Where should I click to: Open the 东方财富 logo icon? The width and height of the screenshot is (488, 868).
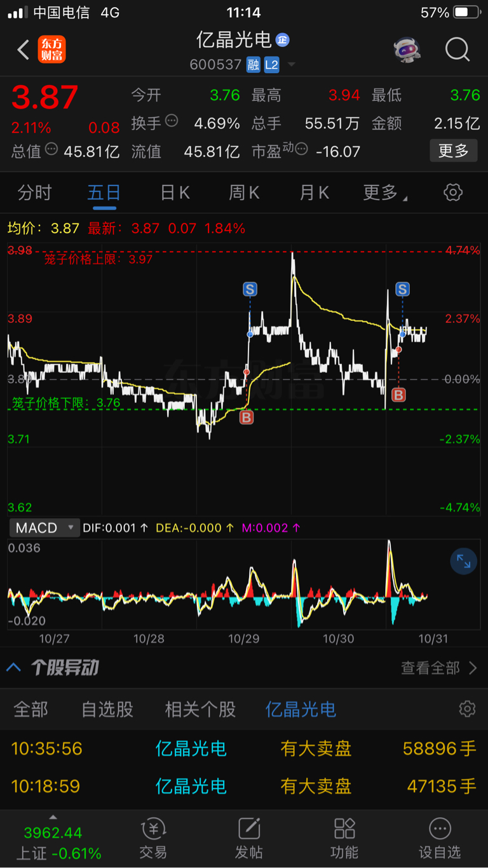click(51, 50)
